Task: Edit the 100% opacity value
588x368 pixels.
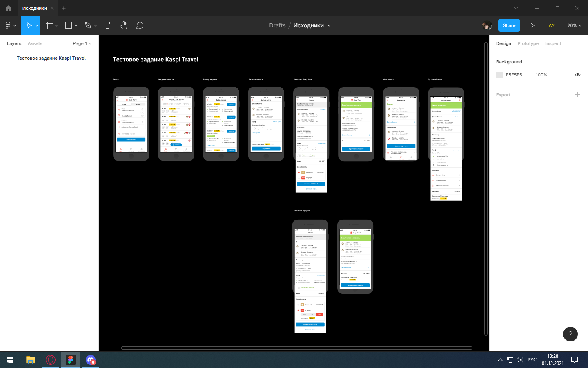Action: pyautogui.click(x=541, y=75)
